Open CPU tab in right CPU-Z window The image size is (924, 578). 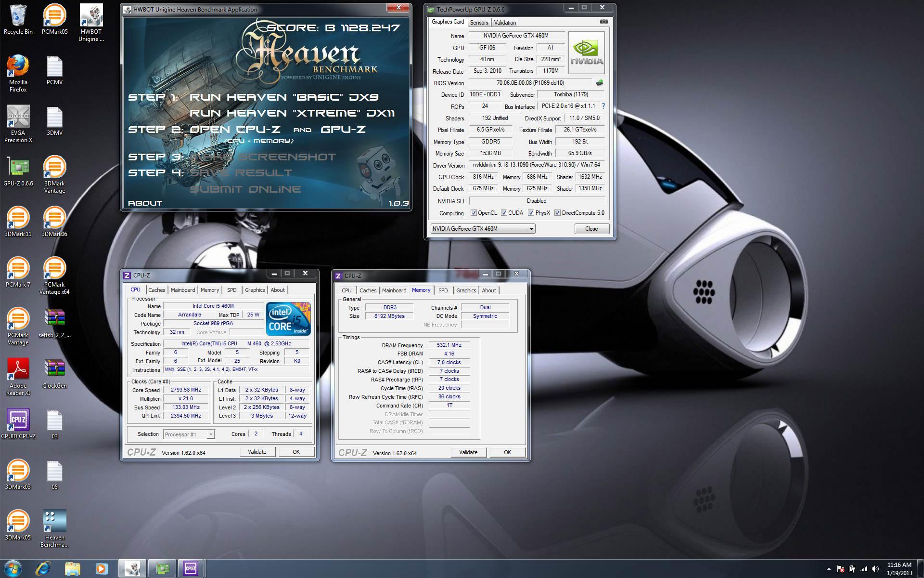tap(346, 290)
